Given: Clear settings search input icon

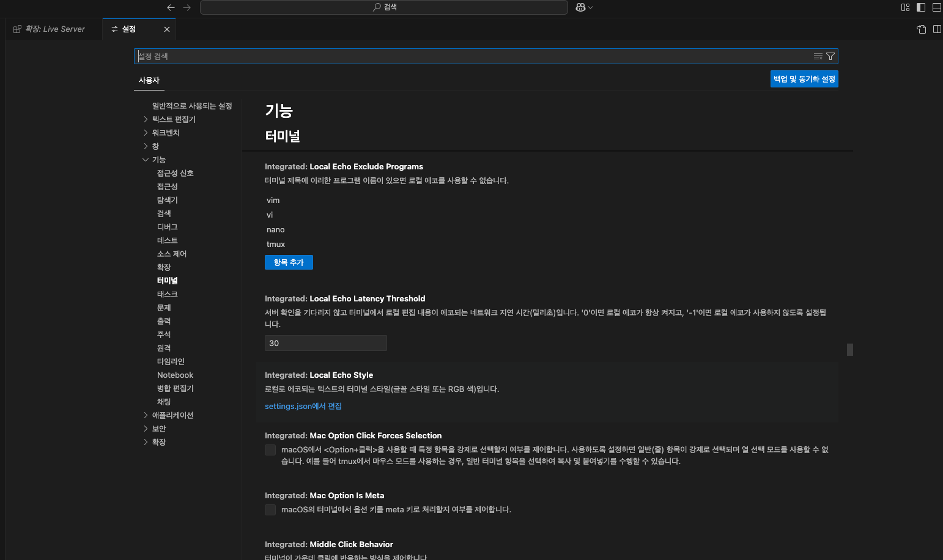Looking at the screenshot, I should point(818,56).
